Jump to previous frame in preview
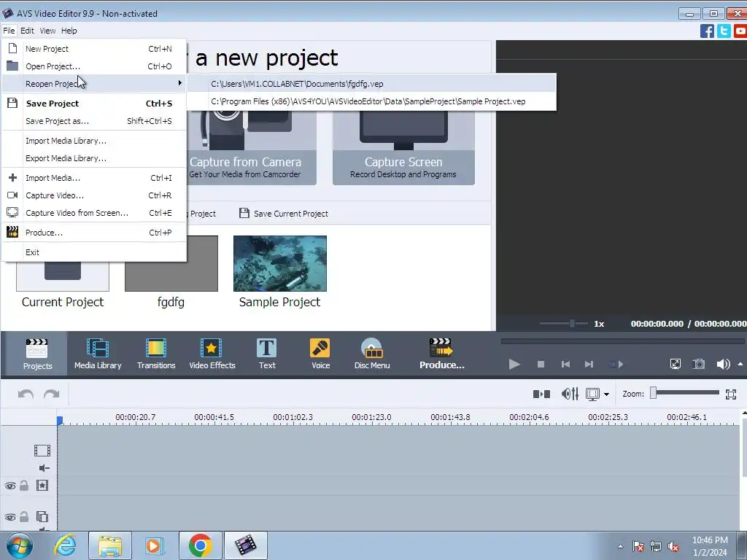Image resolution: width=747 pixels, height=560 pixels. click(x=565, y=365)
